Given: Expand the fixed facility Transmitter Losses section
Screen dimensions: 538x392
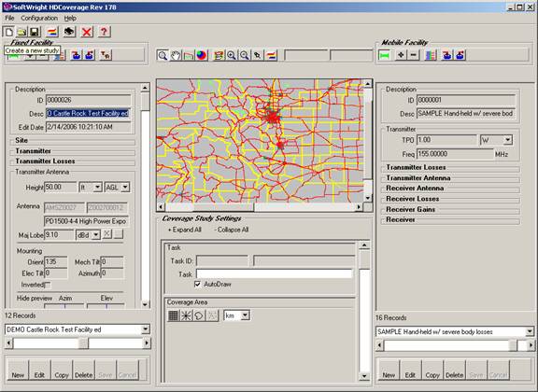Looking at the screenshot, I should coord(45,161).
